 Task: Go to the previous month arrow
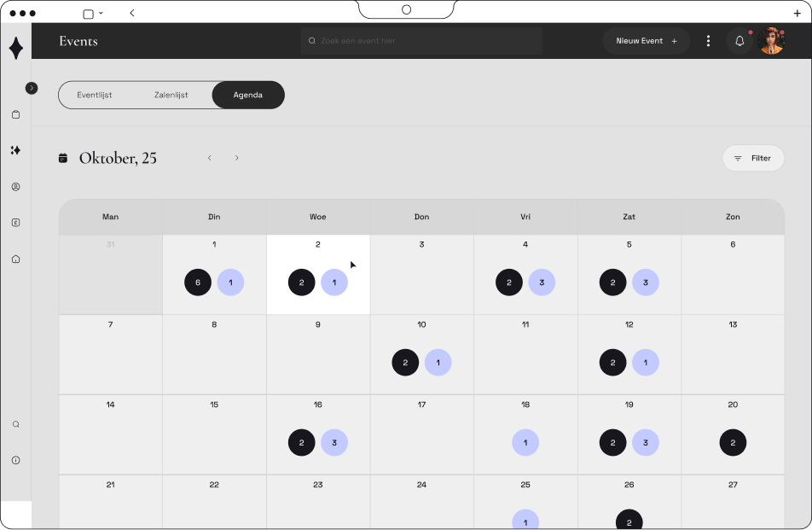(210, 158)
